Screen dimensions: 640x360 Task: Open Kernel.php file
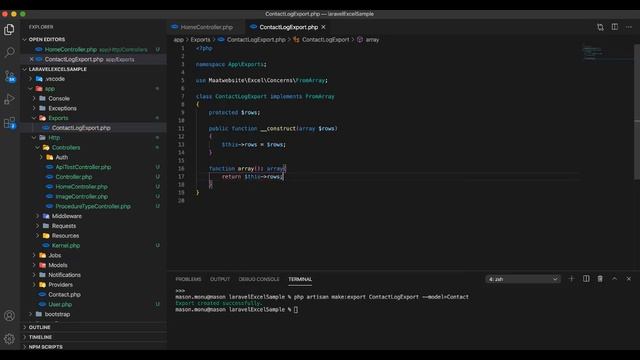(93, 245)
